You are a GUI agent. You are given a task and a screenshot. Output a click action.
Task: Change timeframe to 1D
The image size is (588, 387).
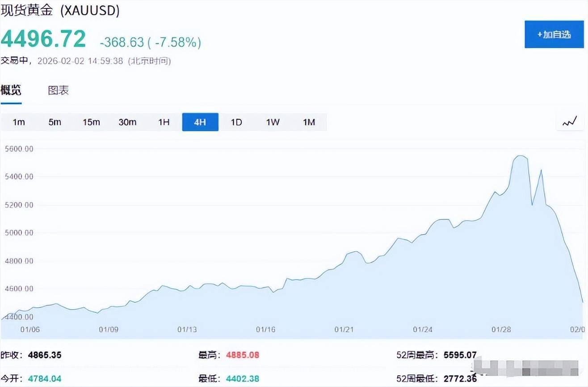pyautogui.click(x=236, y=122)
